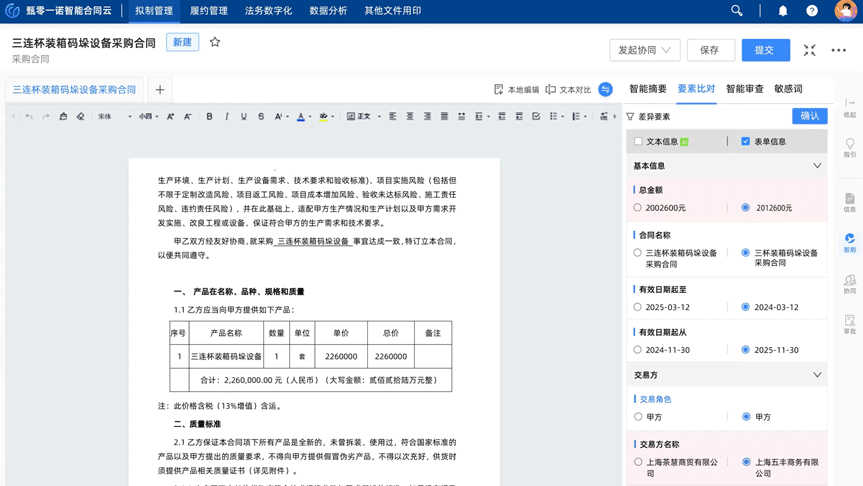Screen dimensions: 863x486
Task: Select party 上海茶慧商贸有限公司
Action: [x=637, y=462]
